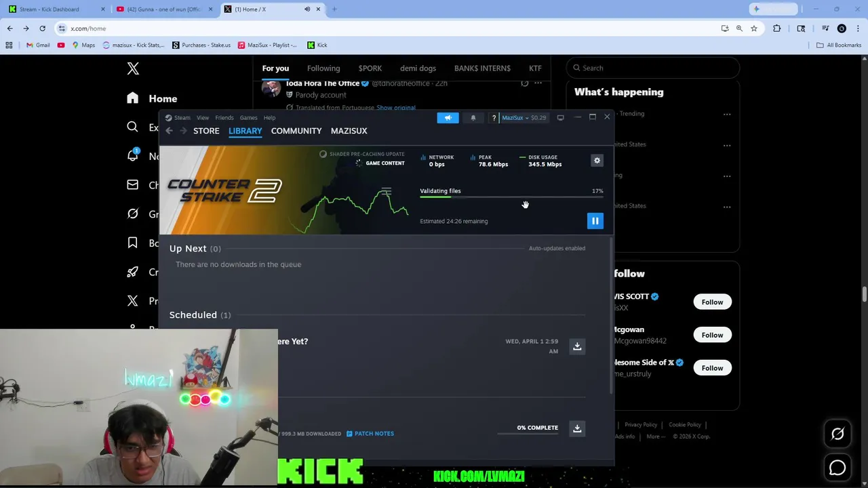The width and height of the screenshot is (868, 488).
Task: Select Following tab on X
Action: pos(323,68)
